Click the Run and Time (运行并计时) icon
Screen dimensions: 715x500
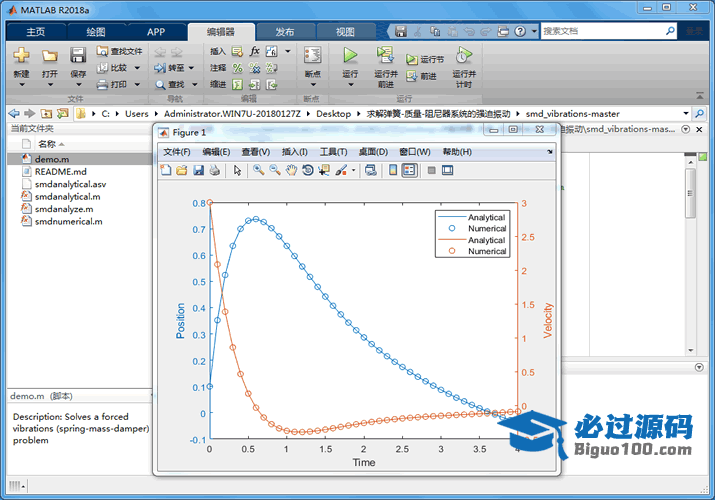(463, 56)
